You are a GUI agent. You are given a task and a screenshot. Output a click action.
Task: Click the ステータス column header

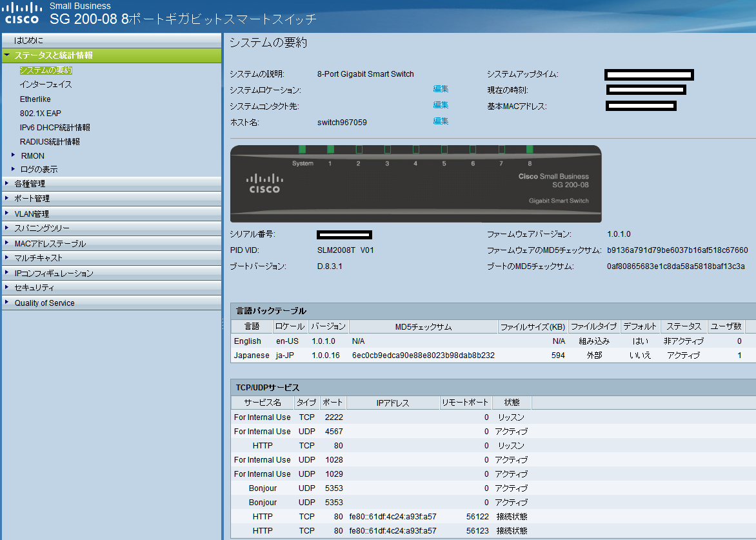click(x=684, y=326)
